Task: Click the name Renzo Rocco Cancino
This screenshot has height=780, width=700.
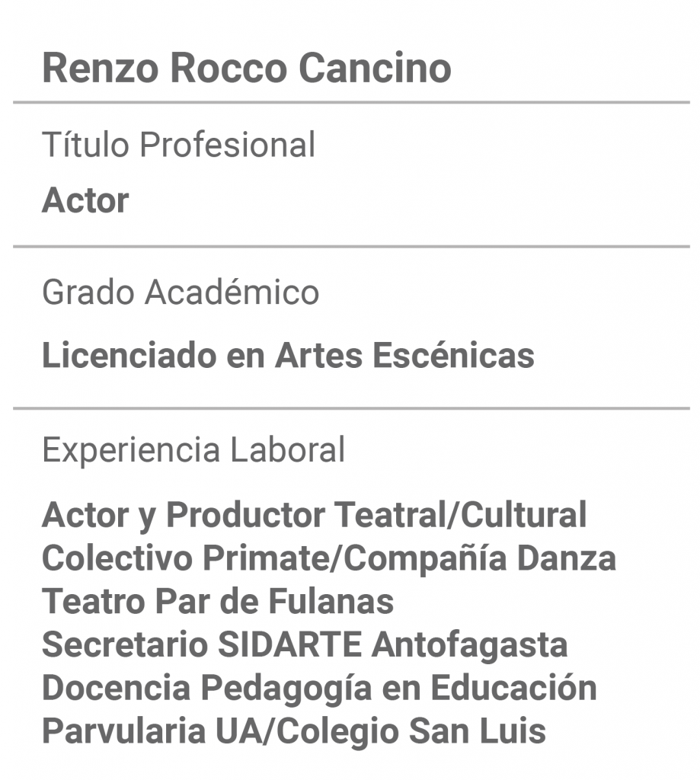Action: tap(247, 68)
